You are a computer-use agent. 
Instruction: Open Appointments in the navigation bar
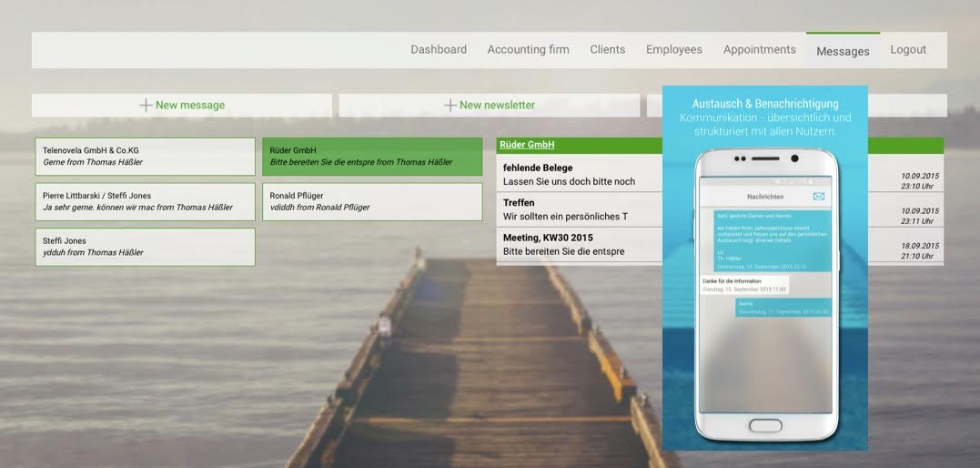(760, 49)
